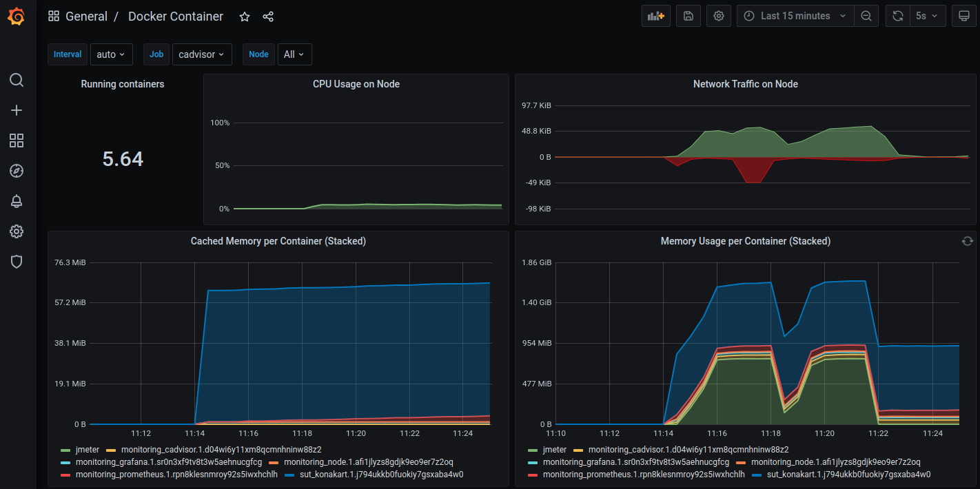The image size is (980, 489).
Task: Click the General folder breadcrumb link
Action: click(86, 17)
